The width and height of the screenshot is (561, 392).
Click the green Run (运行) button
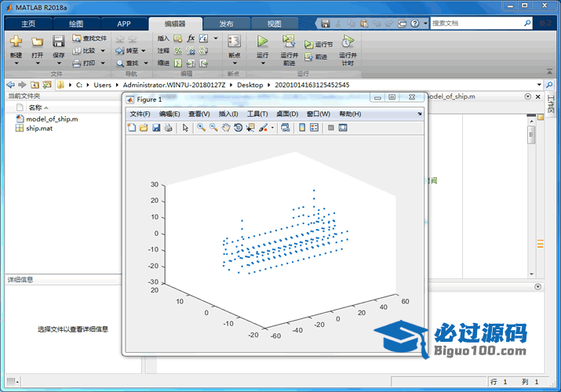coord(262,42)
